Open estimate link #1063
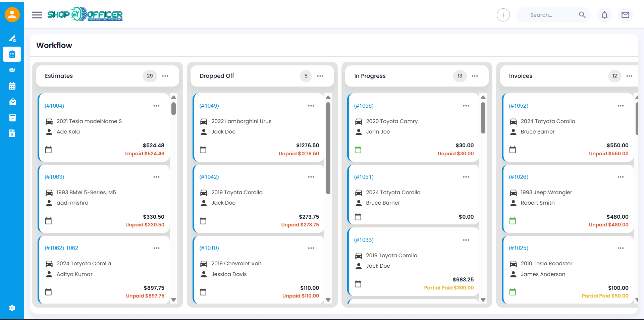Viewport: 644px width, 320px height. tap(54, 177)
